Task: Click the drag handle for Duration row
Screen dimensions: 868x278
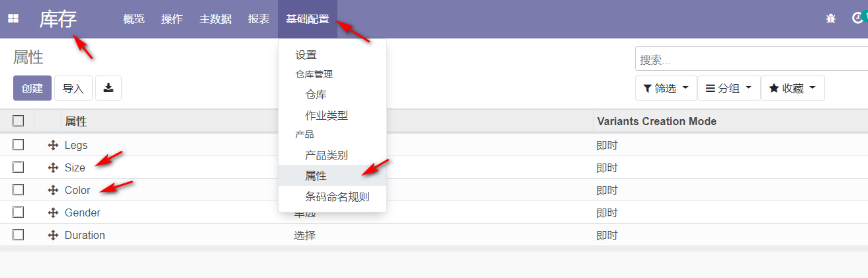Action: [54, 236]
